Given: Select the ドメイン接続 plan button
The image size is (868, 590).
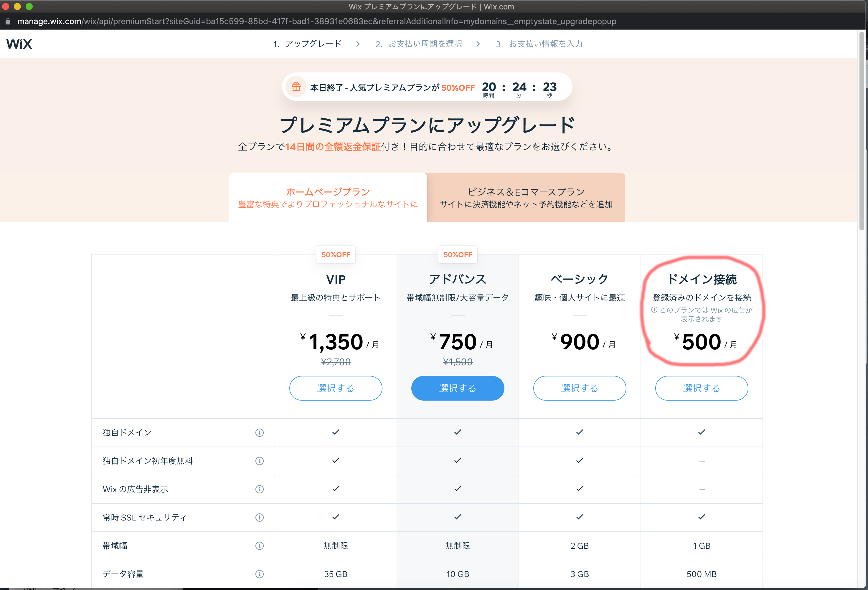Looking at the screenshot, I should click(x=702, y=388).
